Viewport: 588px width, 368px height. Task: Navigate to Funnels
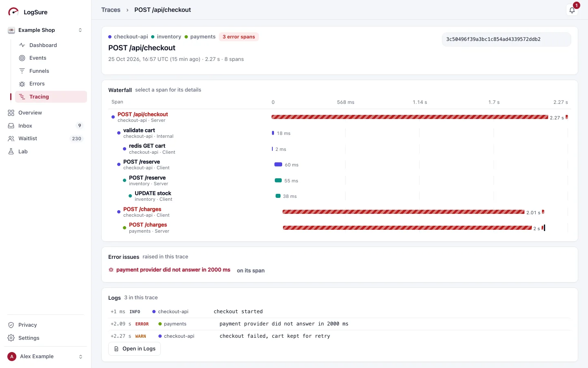pos(51,71)
